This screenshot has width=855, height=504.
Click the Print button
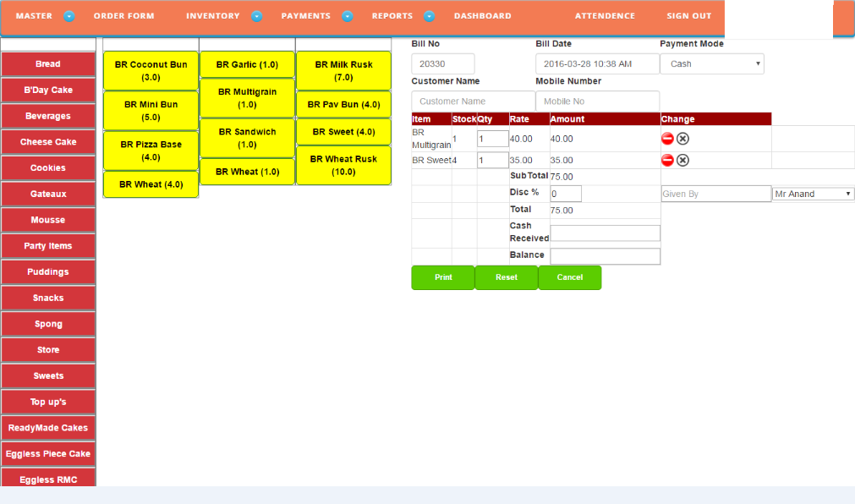click(442, 277)
